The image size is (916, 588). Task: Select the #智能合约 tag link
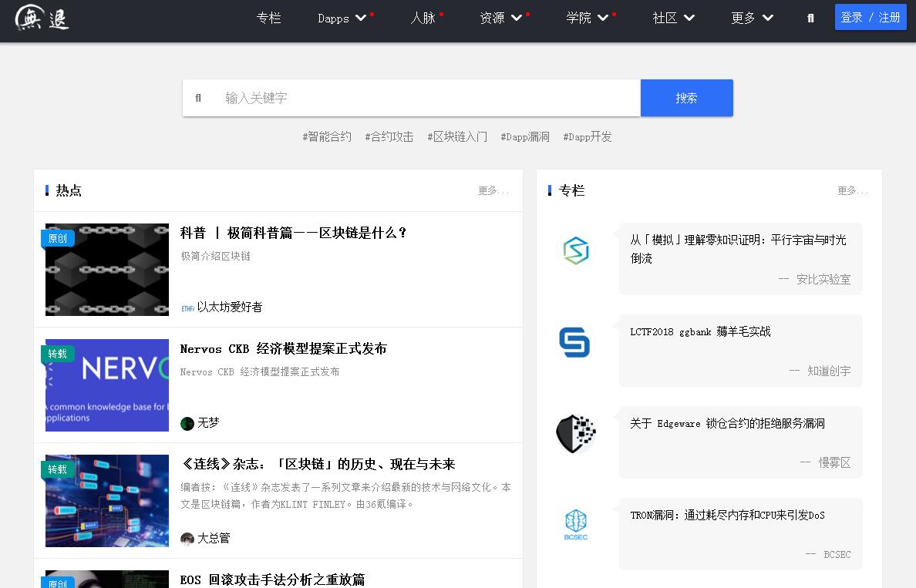point(327,136)
